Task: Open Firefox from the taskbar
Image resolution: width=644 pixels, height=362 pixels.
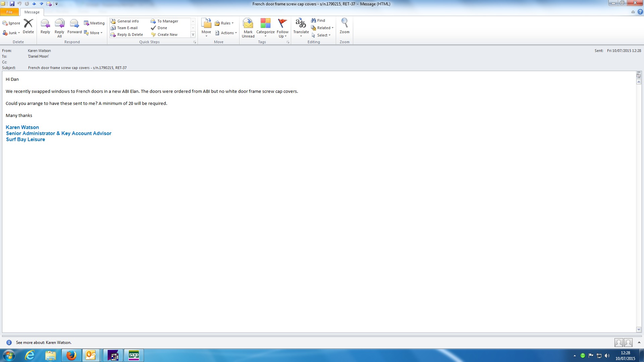Action: click(x=71, y=355)
